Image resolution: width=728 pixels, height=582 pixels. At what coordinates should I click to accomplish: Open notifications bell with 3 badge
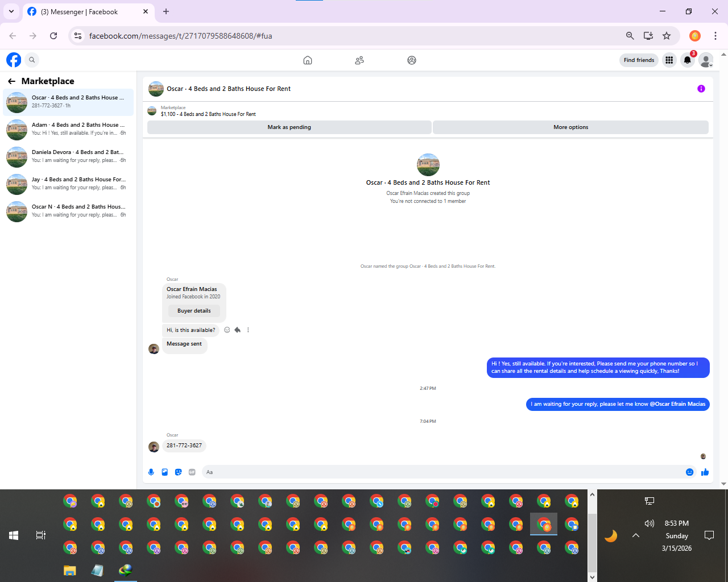pos(688,60)
